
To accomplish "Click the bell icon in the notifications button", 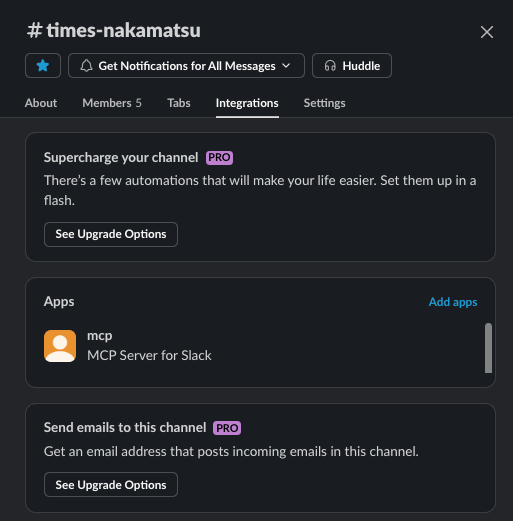I will [86, 66].
